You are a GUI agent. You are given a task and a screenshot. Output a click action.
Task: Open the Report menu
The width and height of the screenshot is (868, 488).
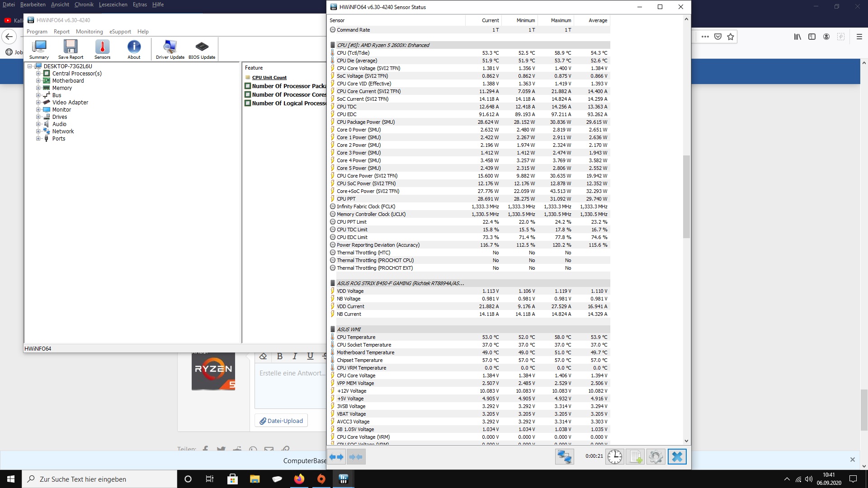[61, 32]
